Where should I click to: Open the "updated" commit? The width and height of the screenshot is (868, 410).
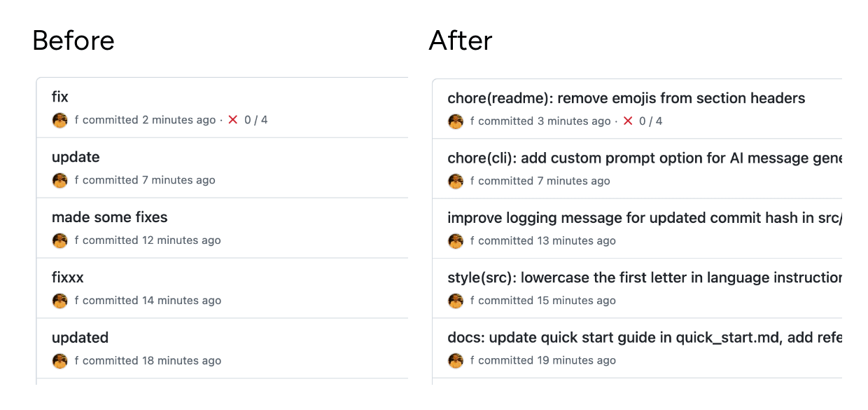(x=80, y=338)
